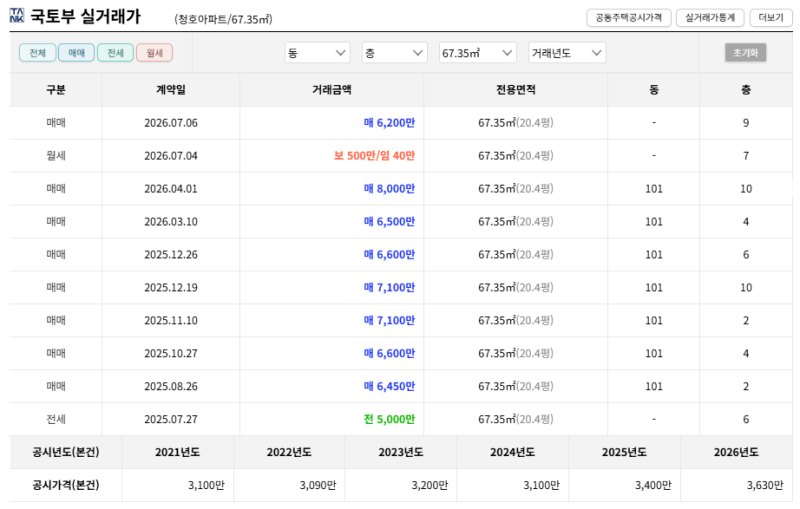Click the 2025.10.27 contract date
The image size is (800, 509).
[x=170, y=353]
